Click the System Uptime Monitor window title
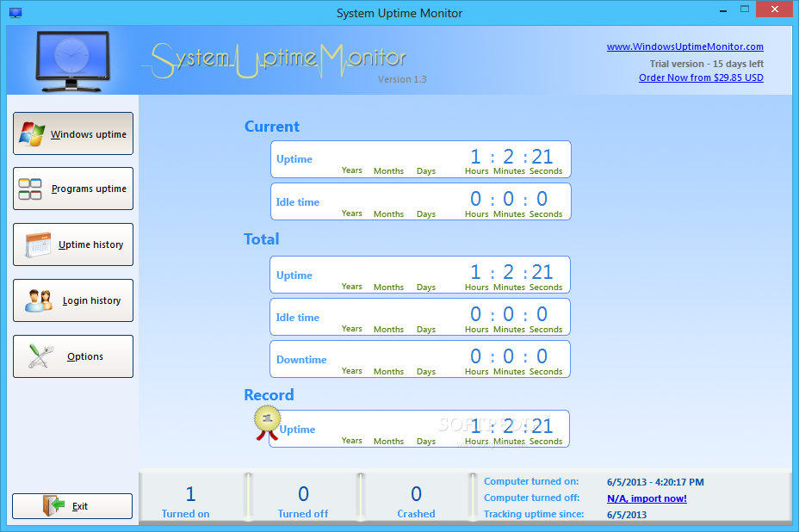Viewport: 799px width, 532px height. click(x=399, y=13)
